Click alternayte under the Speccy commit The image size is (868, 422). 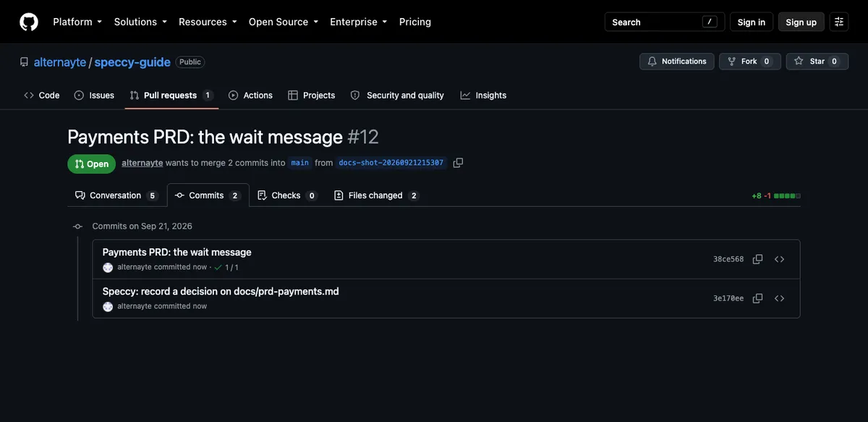tap(135, 306)
